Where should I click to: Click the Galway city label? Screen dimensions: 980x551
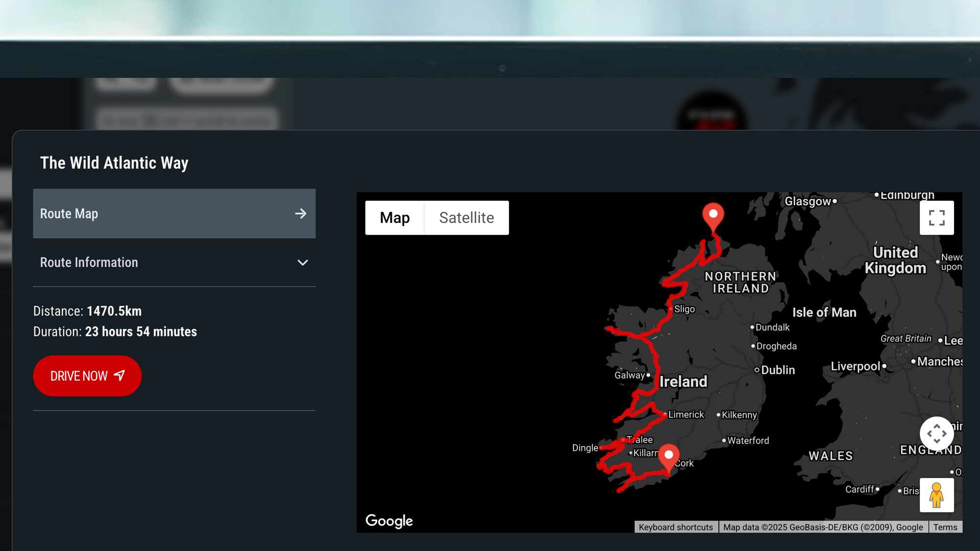[629, 375]
